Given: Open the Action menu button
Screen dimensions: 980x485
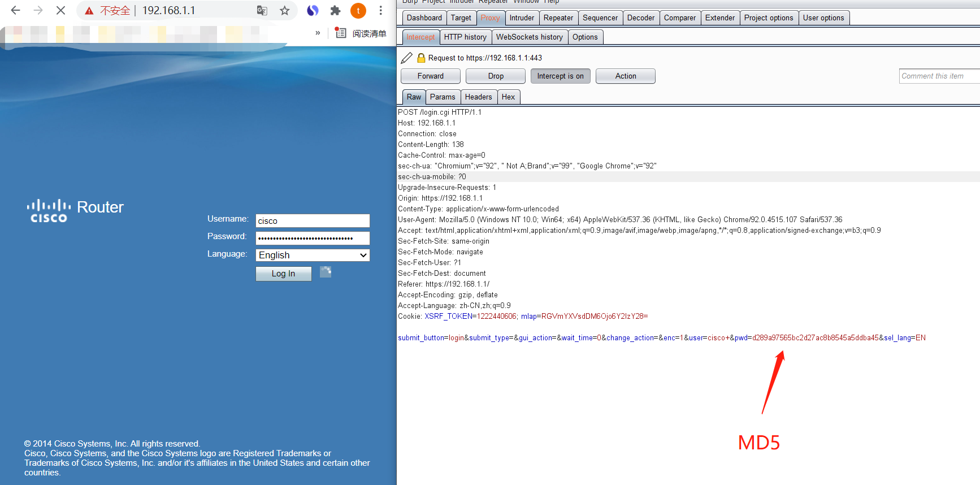Looking at the screenshot, I should click(x=626, y=76).
